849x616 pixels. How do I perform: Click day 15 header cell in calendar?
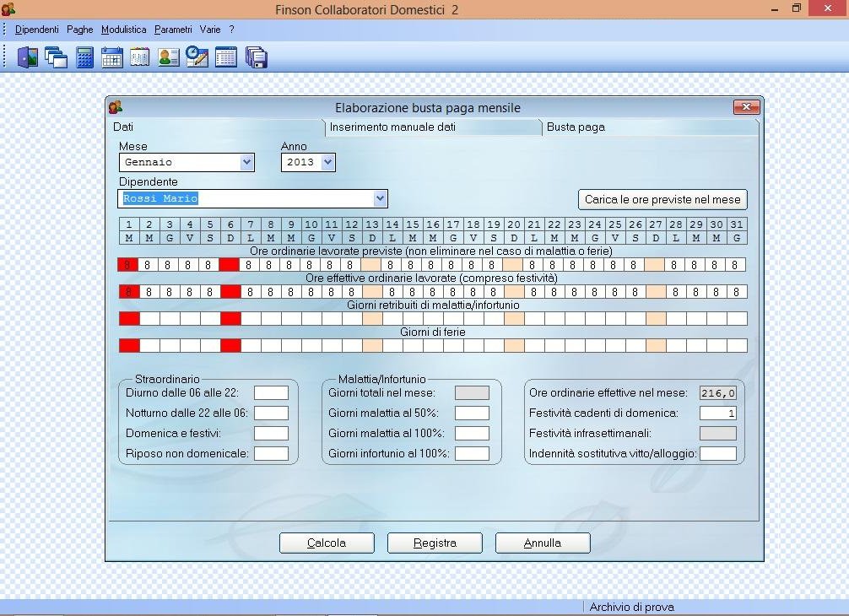pyautogui.click(x=413, y=224)
